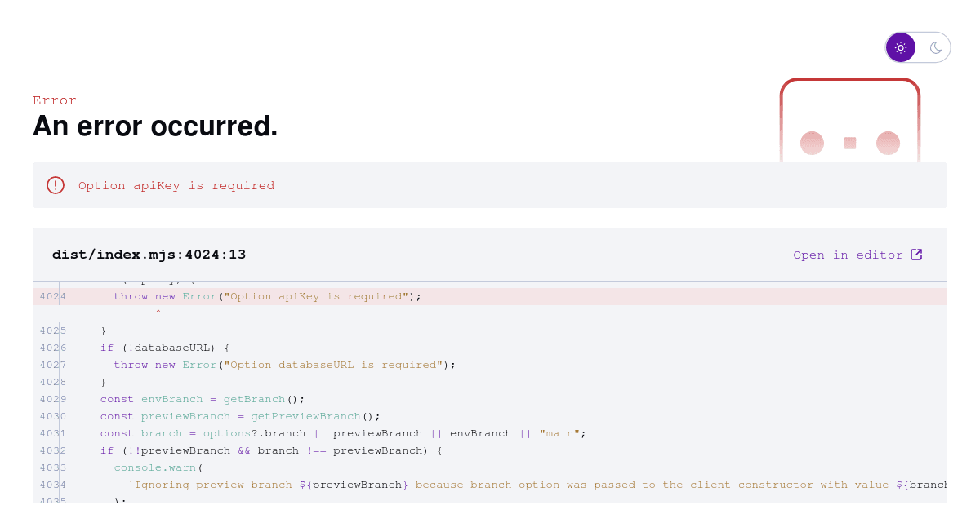Click the square nose of the robot illustration
Image resolution: width=980 pixels, height=514 pixels.
850,143
